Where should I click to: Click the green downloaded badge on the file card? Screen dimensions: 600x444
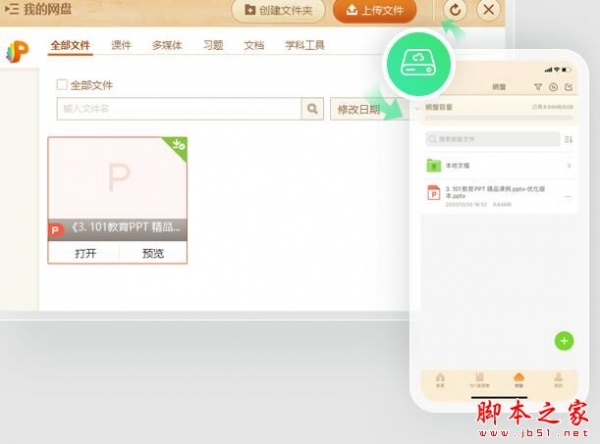(178, 146)
